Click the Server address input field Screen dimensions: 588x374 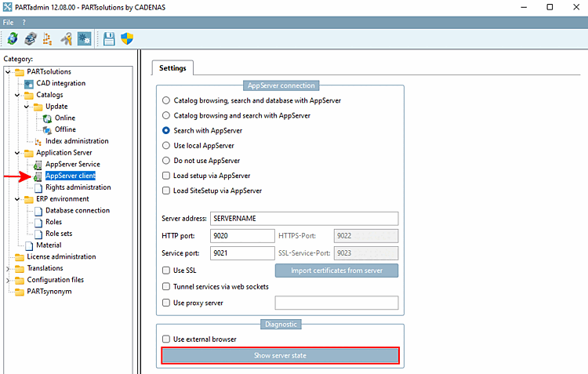(x=304, y=218)
